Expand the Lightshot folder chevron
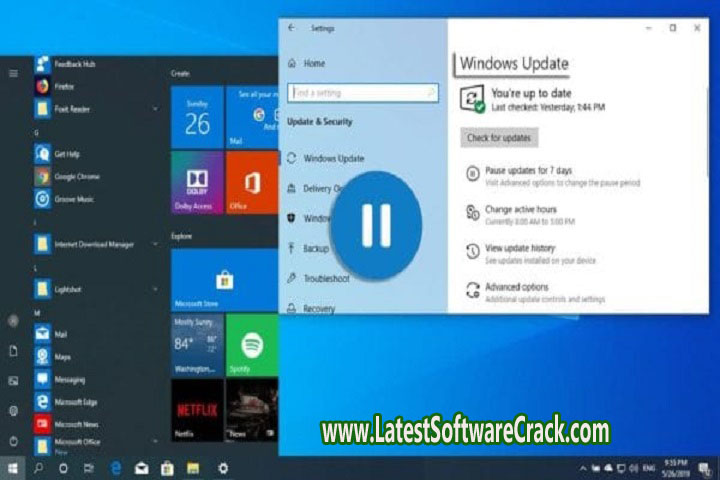The width and height of the screenshot is (720, 480). [156, 287]
